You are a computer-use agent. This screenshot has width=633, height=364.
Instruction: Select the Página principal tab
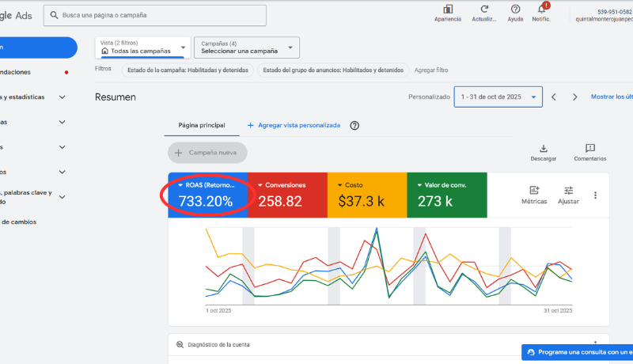202,126
